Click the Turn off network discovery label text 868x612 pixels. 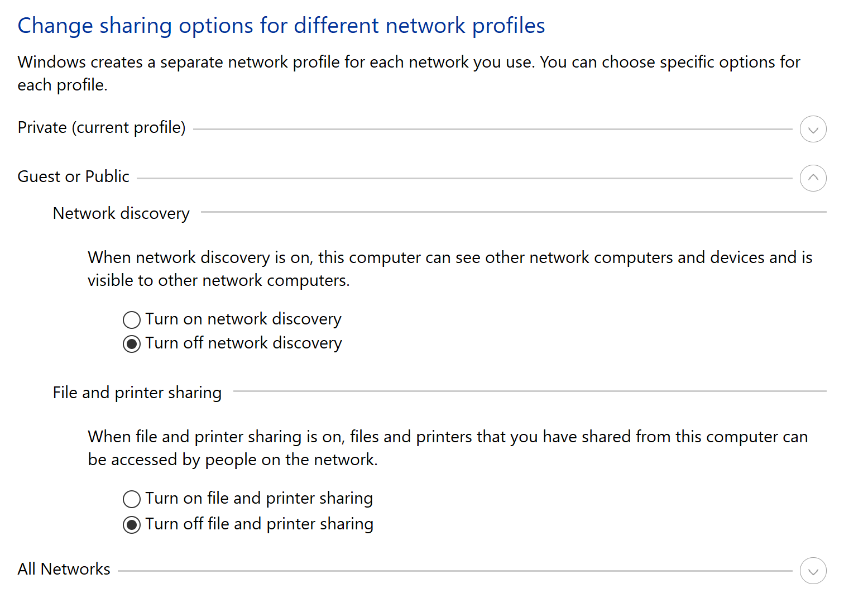[x=243, y=343]
